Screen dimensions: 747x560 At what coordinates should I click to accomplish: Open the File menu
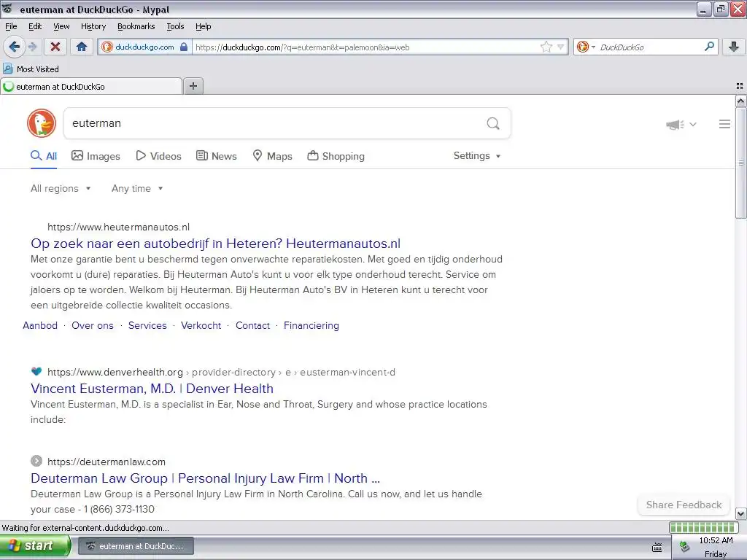coord(11,26)
